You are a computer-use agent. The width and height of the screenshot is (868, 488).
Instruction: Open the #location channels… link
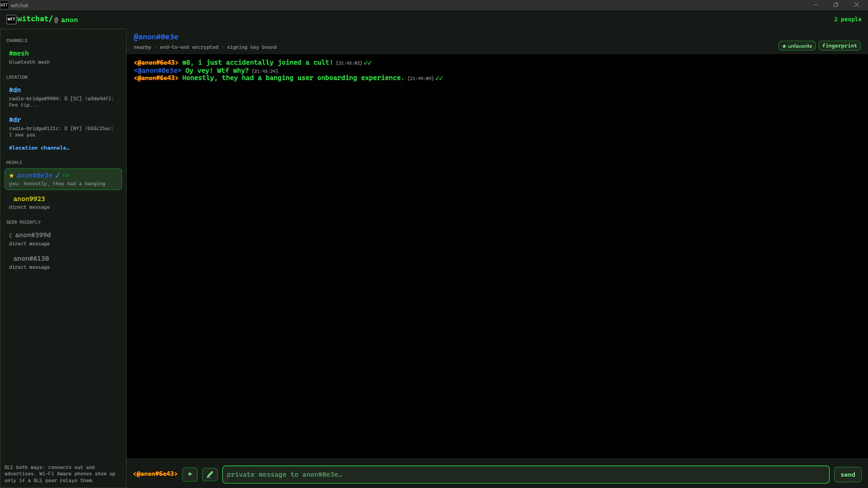click(39, 148)
